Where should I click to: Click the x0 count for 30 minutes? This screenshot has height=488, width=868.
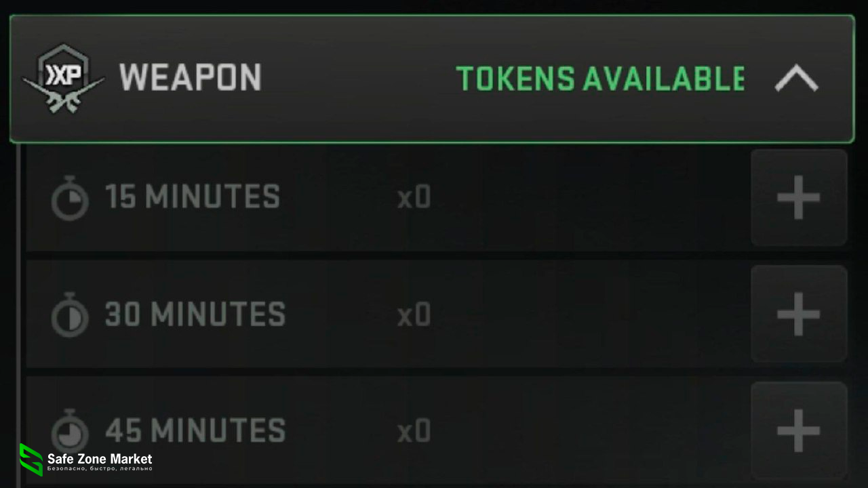point(414,315)
